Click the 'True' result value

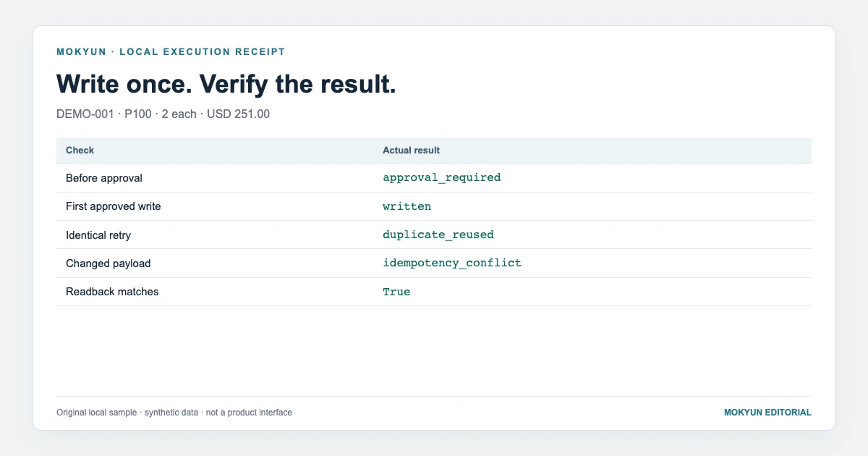click(x=396, y=292)
